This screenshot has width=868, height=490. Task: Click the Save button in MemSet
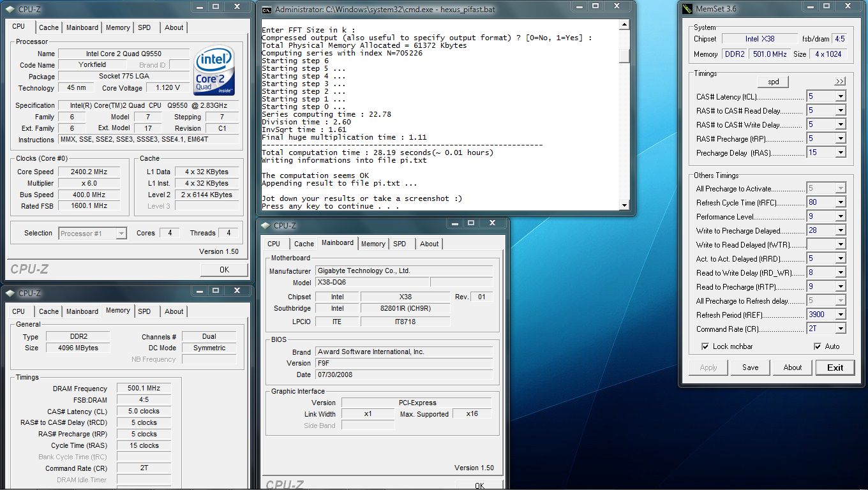click(x=751, y=367)
